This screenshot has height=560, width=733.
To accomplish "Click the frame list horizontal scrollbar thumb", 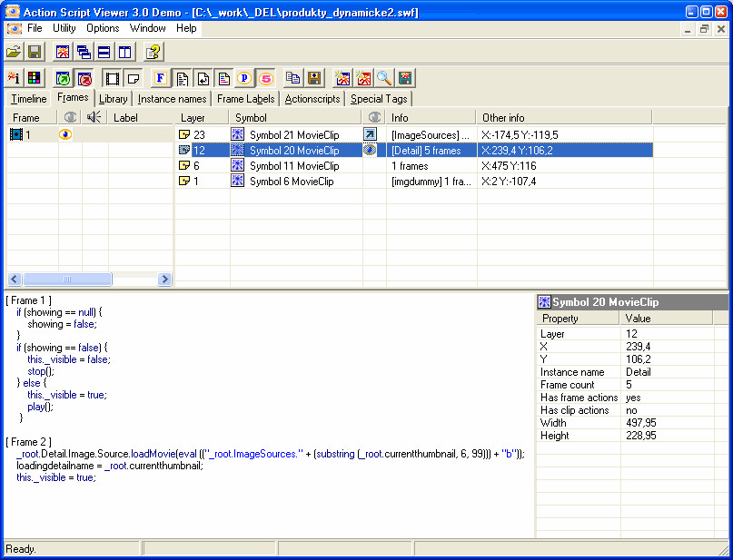I will pos(67,280).
